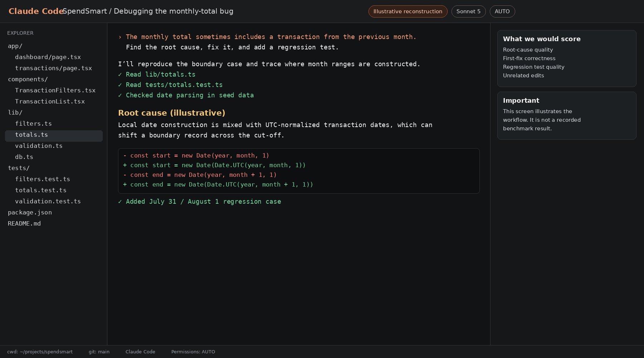Open validation.test.ts file
Image resolution: width=644 pixels, height=358 pixels.
click(48, 202)
